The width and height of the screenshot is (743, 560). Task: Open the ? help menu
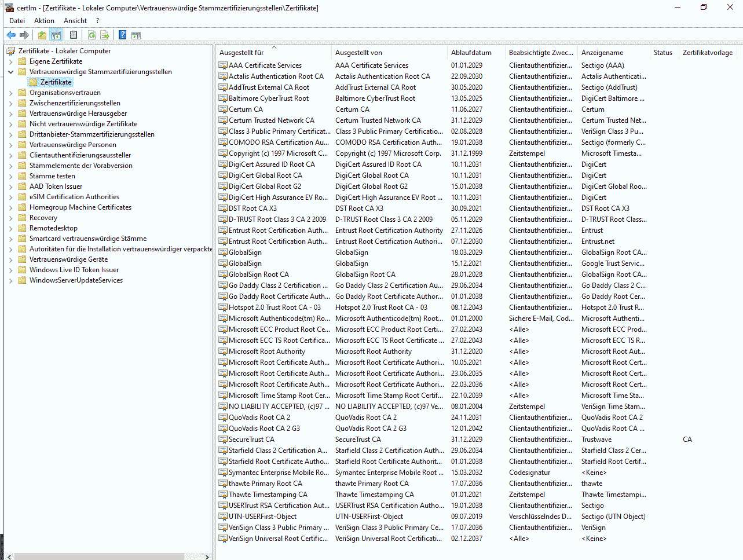pos(97,21)
